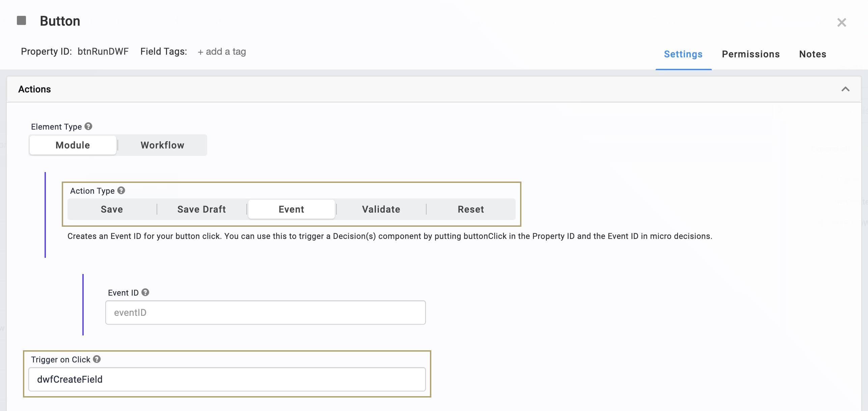The width and height of the screenshot is (868, 411).
Task: Open the Trigger on Click help tooltip
Action: (x=97, y=359)
